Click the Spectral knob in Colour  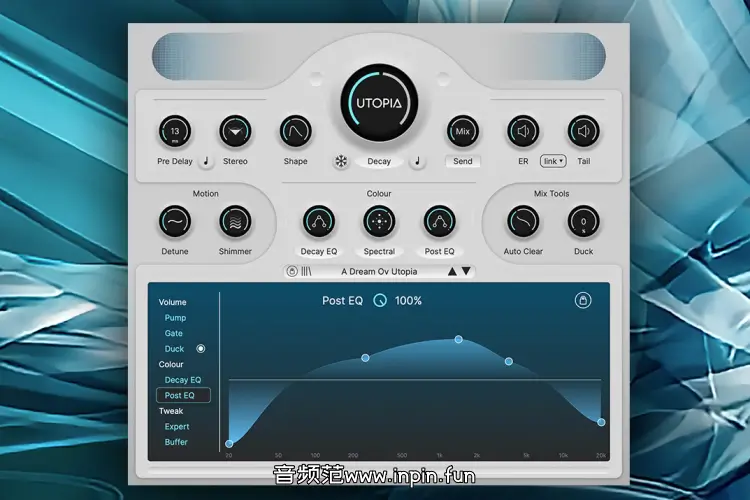coord(379,222)
